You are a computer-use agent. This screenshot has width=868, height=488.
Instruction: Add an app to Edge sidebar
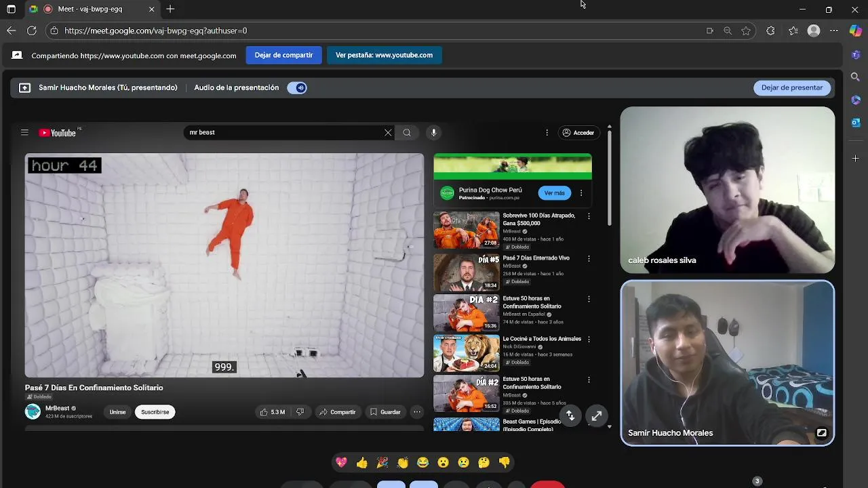click(856, 159)
